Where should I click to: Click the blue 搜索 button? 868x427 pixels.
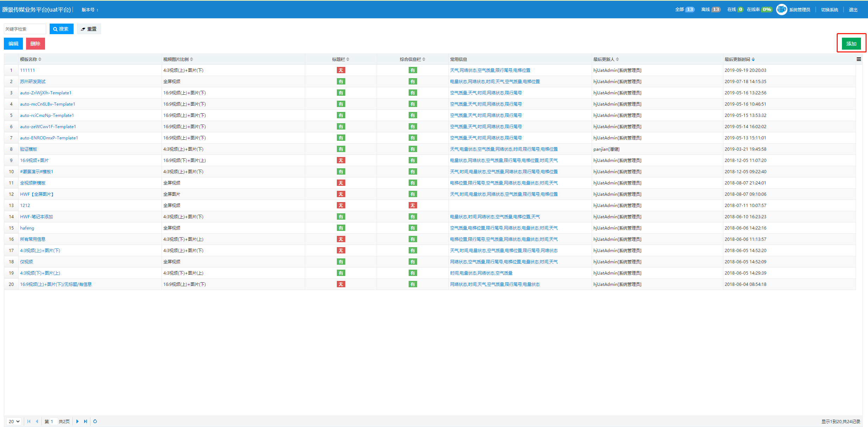tap(61, 29)
